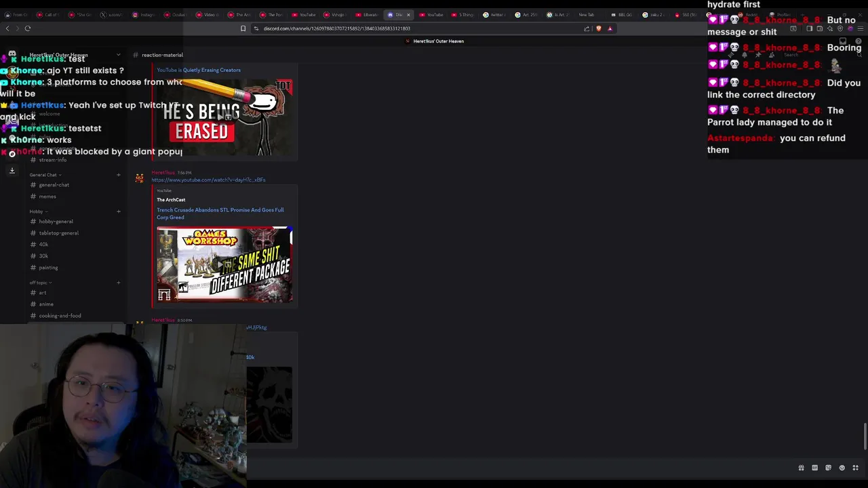Reload the Discord page

point(28,28)
